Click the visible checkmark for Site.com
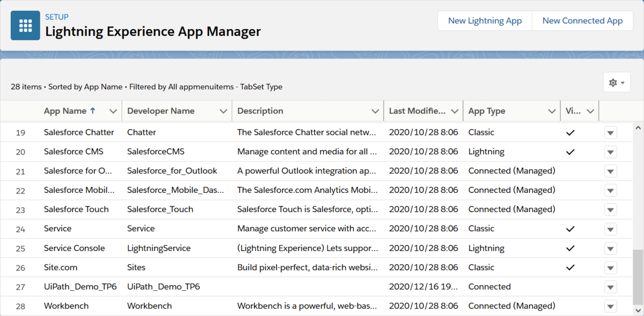 (x=570, y=267)
